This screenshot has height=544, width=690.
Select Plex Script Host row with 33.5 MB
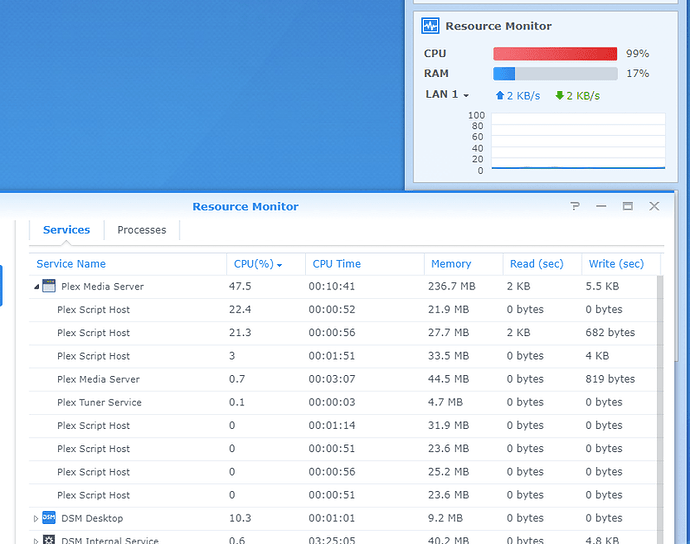click(343, 356)
